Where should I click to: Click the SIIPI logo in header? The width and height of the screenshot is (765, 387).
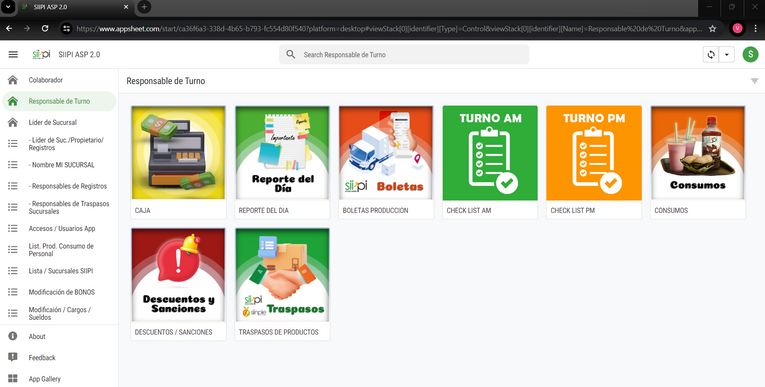[x=41, y=54]
